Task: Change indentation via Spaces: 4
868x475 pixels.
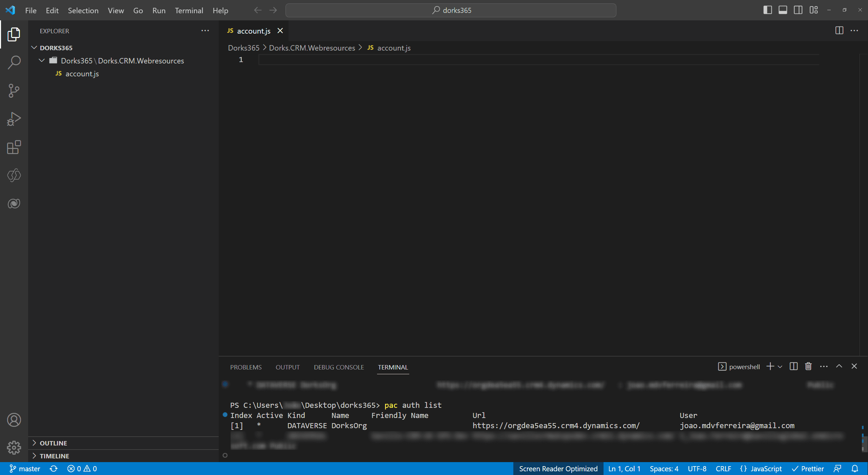Action: 664,469
